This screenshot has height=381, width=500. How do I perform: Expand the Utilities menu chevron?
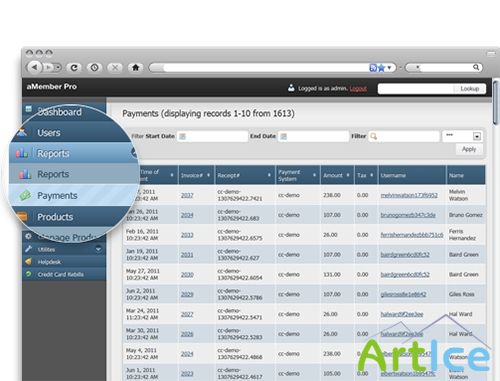[98, 249]
